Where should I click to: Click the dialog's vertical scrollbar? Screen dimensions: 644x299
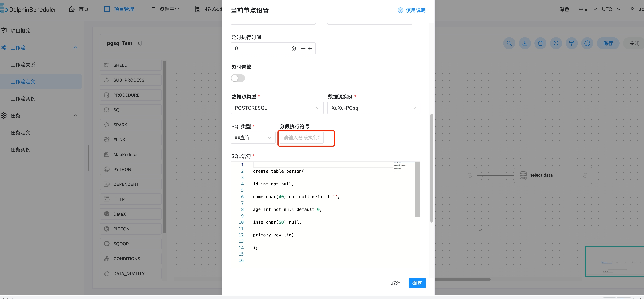coord(432,168)
